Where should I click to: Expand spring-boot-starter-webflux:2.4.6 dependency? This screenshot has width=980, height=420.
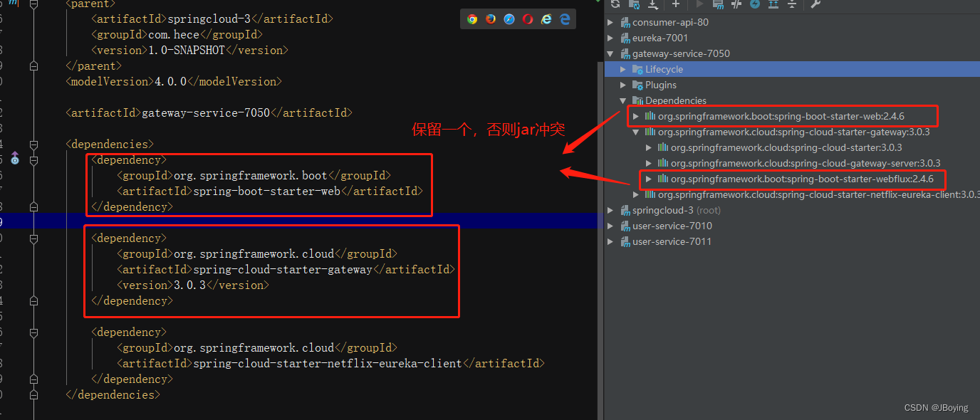tap(649, 179)
